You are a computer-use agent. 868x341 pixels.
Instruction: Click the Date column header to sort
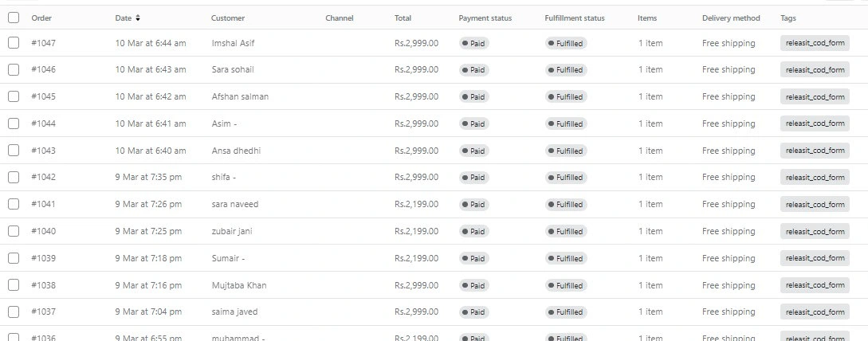pos(124,18)
